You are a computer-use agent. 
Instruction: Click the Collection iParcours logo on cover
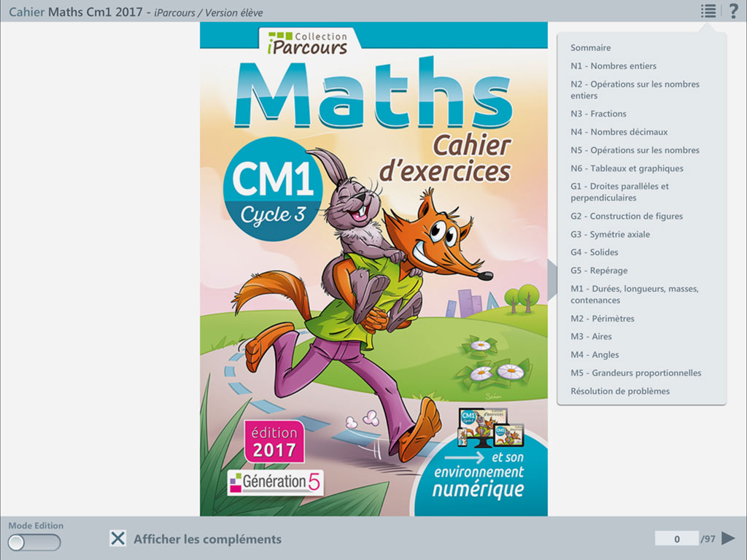pos(309,43)
